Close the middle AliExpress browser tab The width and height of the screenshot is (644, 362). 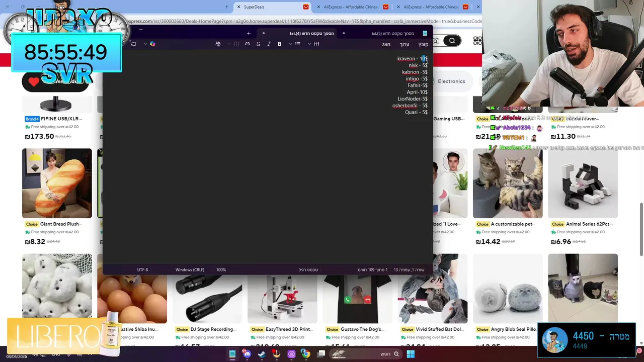[x=318, y=7]
